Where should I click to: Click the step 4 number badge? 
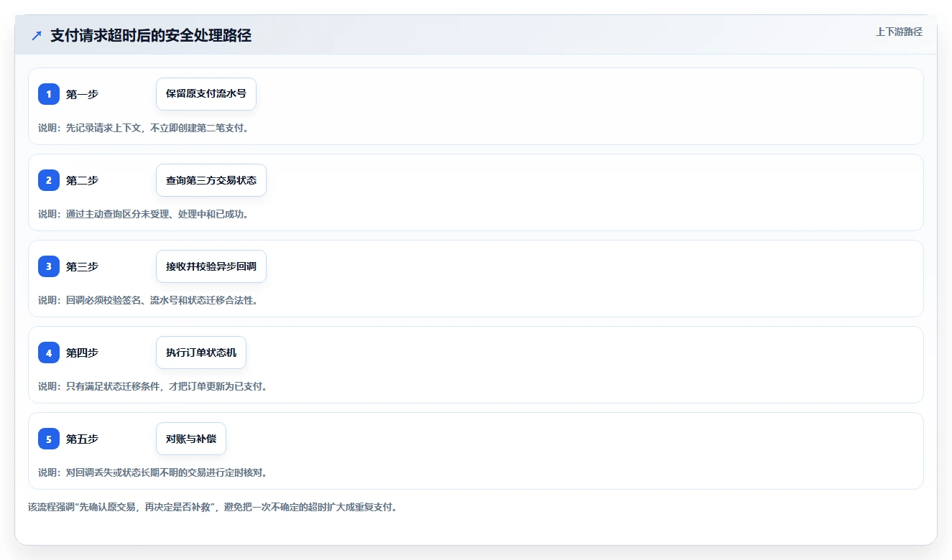tap(49, 353)
